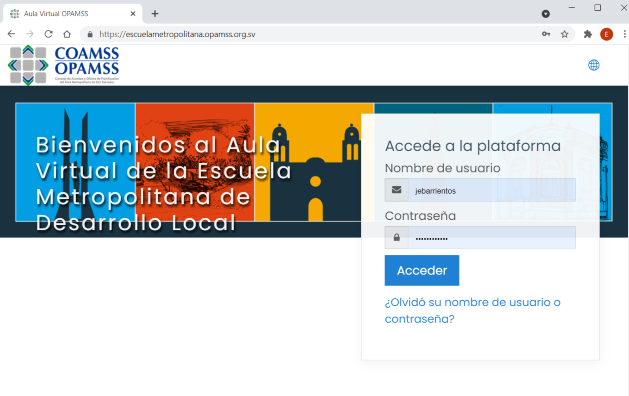Open the forgot username or password link

472,311
